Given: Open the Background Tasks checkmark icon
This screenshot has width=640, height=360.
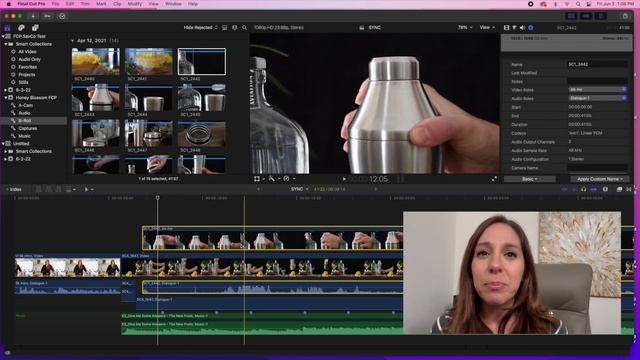Looking at the screenshot, I should click(62, 16).
